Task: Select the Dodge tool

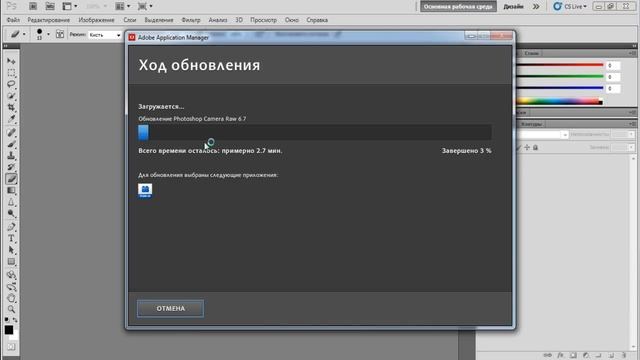Action: (11, 214)
